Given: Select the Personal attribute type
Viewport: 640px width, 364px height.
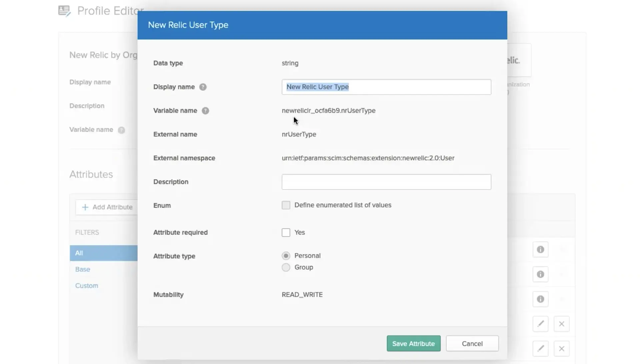Looking at the screenshot, I should pyautogui.click(x=286, y=256).
